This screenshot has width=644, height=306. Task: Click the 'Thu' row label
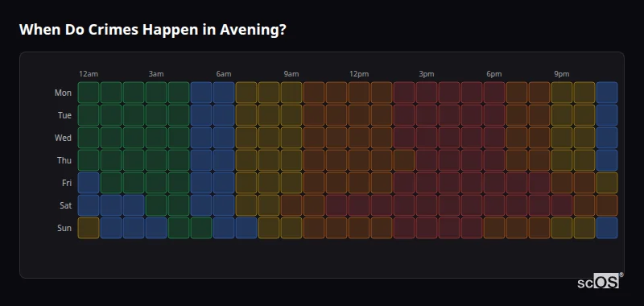(64, 160)
